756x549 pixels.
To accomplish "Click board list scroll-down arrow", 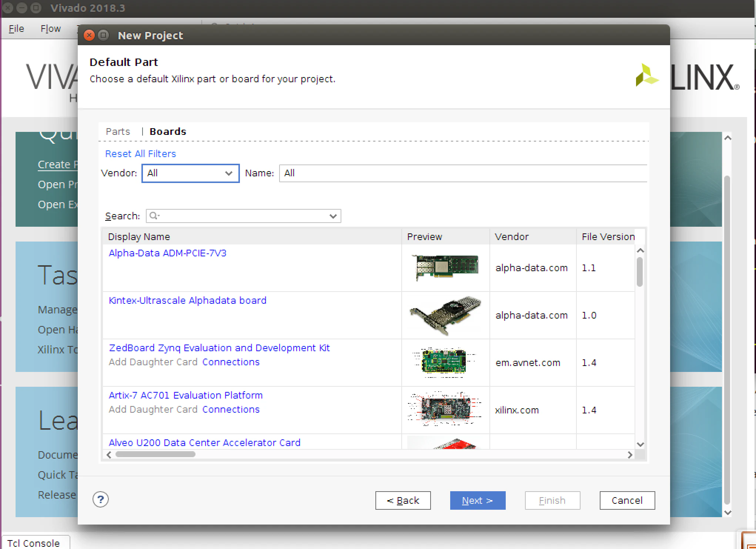I will [x=640, y=444].
